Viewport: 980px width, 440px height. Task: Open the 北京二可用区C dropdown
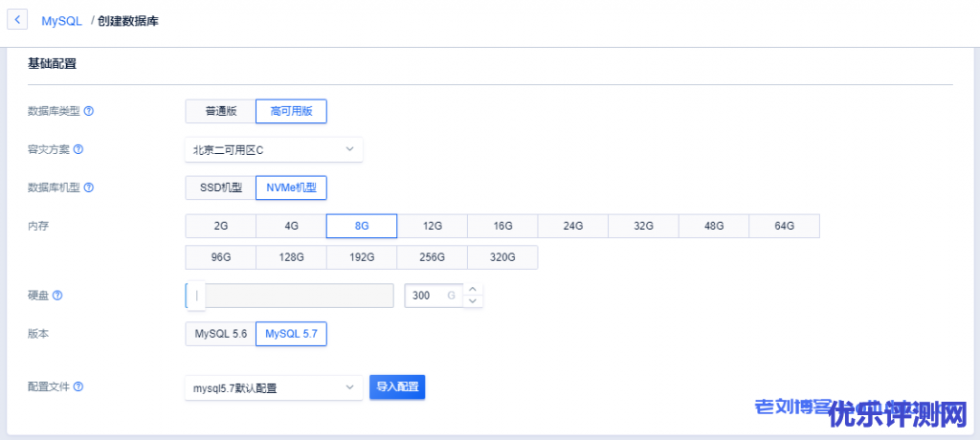[274, 149]
